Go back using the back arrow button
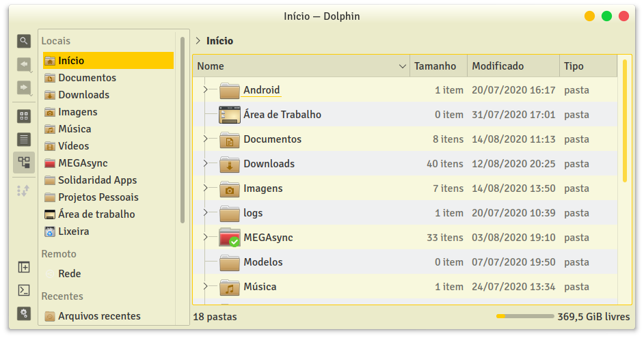 pos(24,64)
